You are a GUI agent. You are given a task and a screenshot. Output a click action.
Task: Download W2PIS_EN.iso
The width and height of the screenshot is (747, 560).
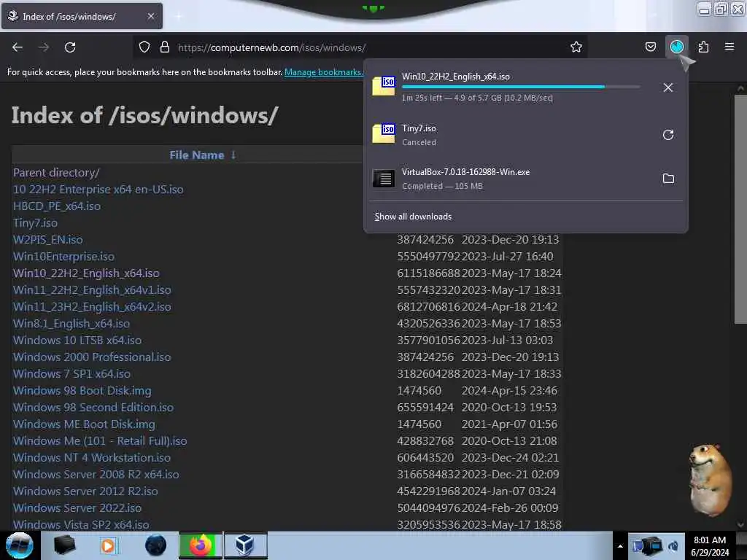tap(47, 239)
